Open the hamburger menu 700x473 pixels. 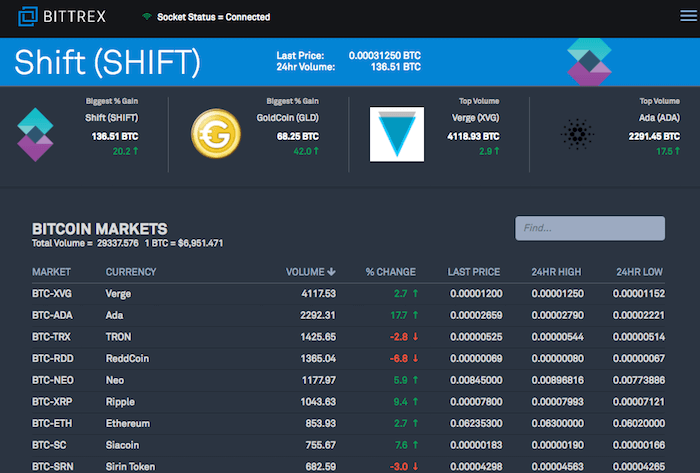[x=688, y=16]
